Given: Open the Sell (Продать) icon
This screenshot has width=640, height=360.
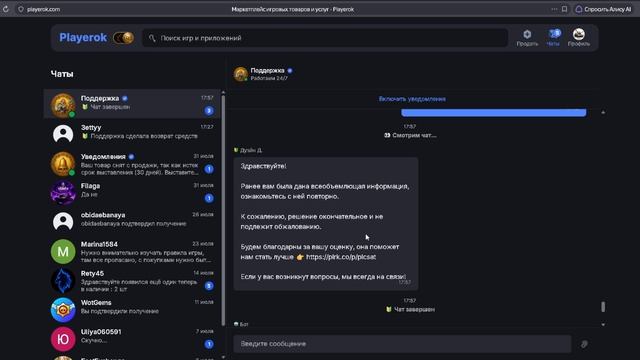Looking at the screenshot, I should pyautogui.click(x=527, y=38).
